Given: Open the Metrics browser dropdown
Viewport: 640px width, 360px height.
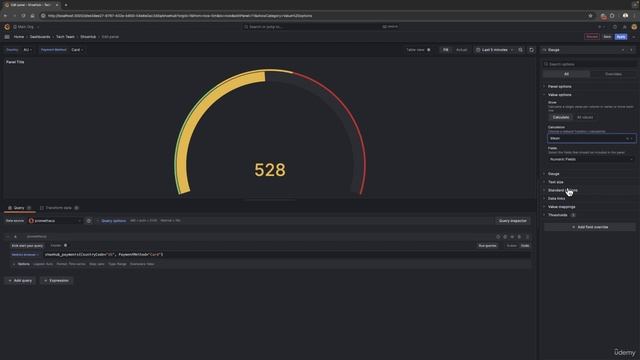Looking at the screenshot, I should 25,255.
